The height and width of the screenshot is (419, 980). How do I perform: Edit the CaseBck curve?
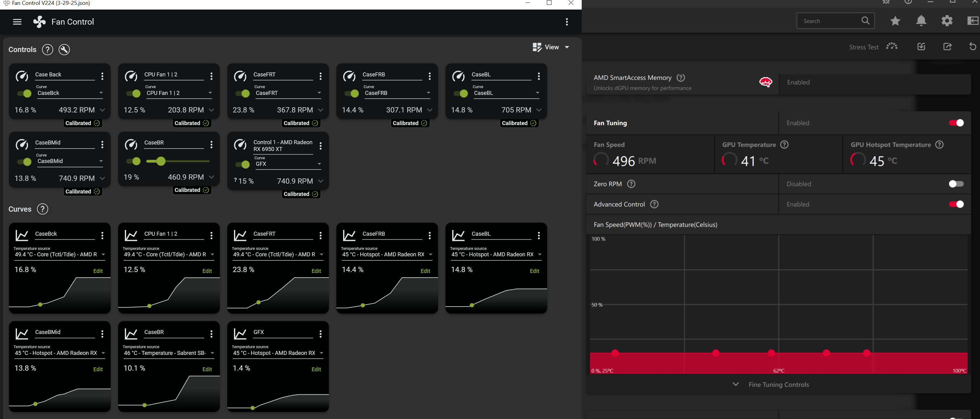(x=98, y=271)
